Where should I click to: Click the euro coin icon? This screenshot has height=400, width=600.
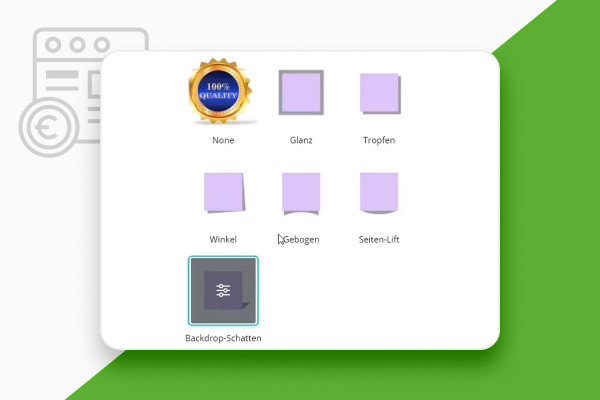(49, 127)
